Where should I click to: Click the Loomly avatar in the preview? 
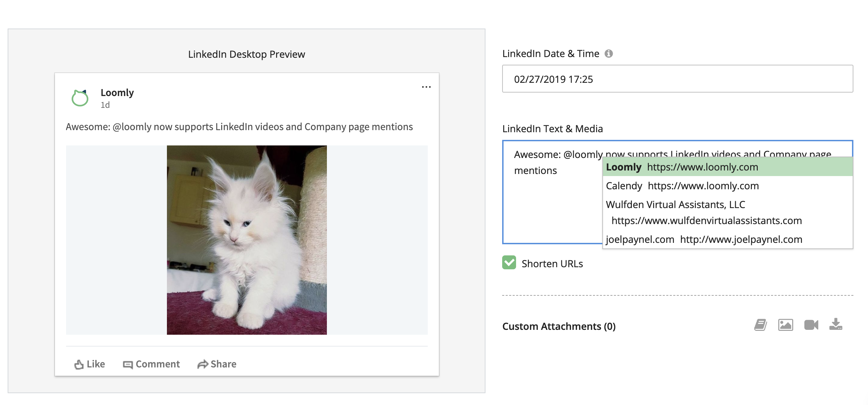pos(79,98)
